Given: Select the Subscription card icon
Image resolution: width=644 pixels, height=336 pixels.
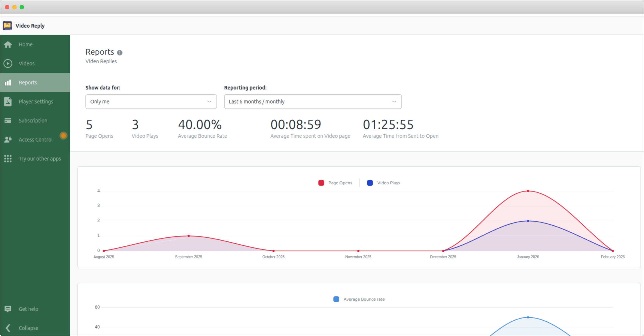Looking at the screenshot, I should (x=8, y=120).
